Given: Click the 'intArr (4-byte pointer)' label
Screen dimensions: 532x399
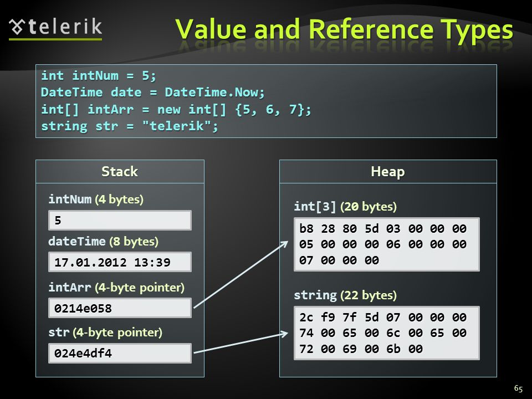Looking at the screenshot, I should coord(116,288).
